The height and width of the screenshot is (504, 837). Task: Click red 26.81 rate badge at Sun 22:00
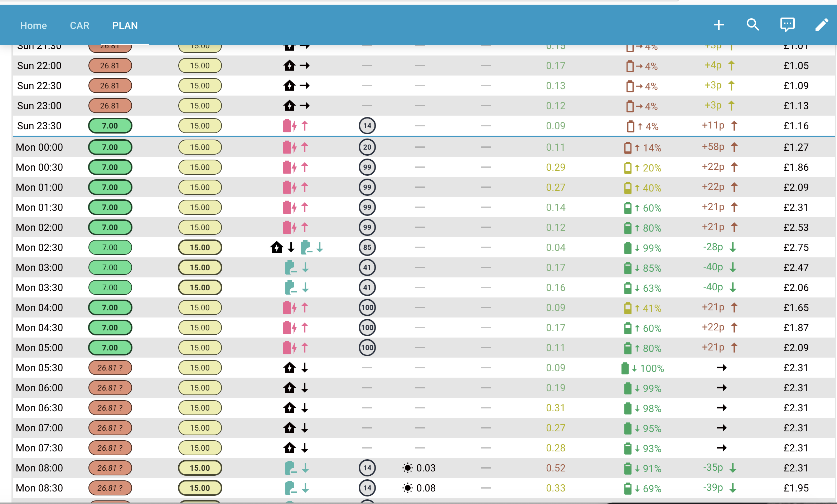pyautogui.click(x=110, y=66)
